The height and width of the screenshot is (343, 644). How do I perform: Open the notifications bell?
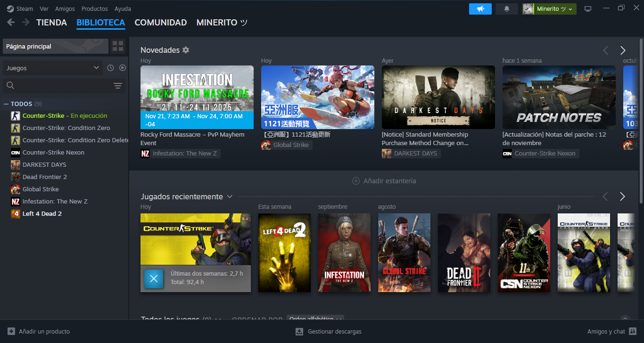[507, 9]
